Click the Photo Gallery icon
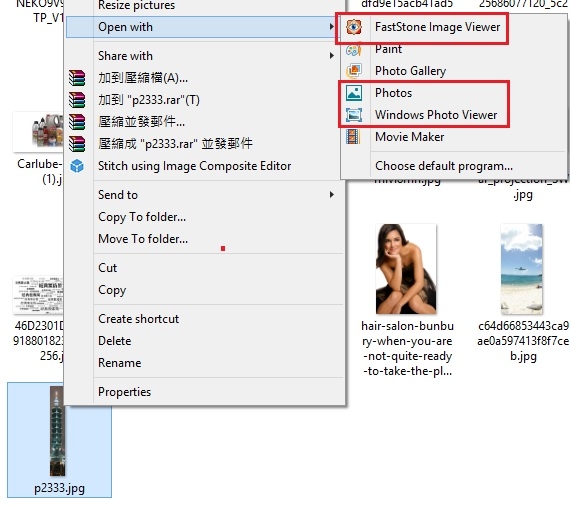570x508 pixels. [x=354, y=71]
